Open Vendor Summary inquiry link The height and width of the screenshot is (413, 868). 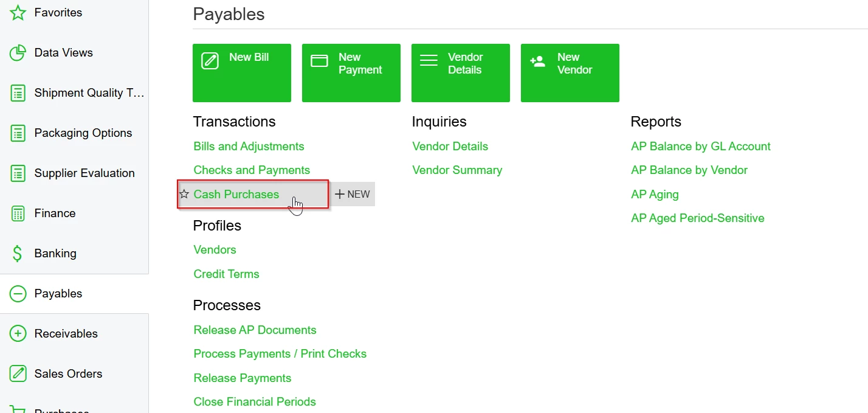457,170
